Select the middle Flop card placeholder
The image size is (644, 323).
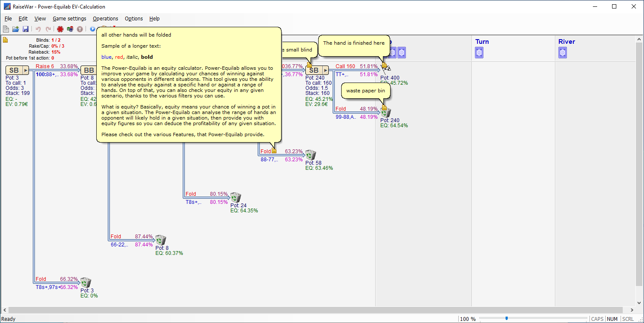point(392,53)
